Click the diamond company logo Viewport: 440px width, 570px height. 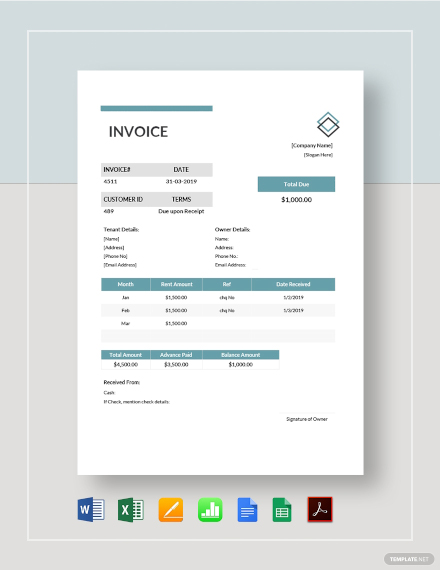[328, 125]
